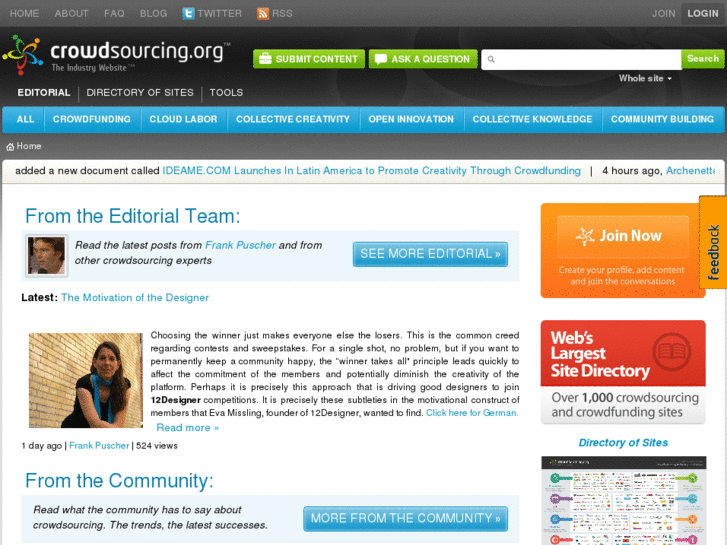Viewport: 727px width, 545px height.
Task: Select the TOOLS tab
Action: click(226, 92)
